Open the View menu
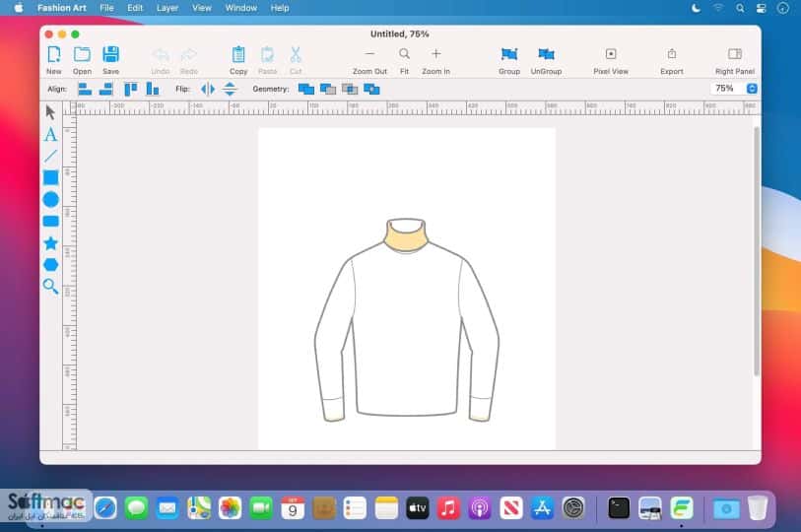 (x=201, y=8)
